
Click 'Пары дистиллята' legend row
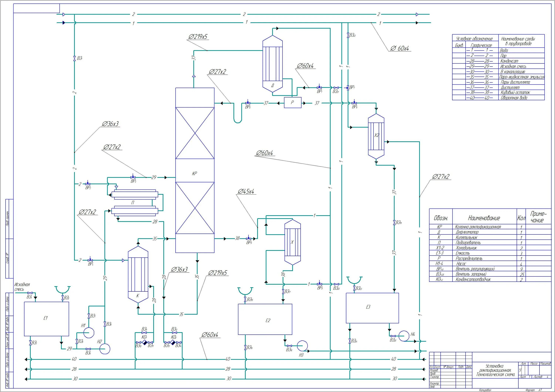point(498,82)
